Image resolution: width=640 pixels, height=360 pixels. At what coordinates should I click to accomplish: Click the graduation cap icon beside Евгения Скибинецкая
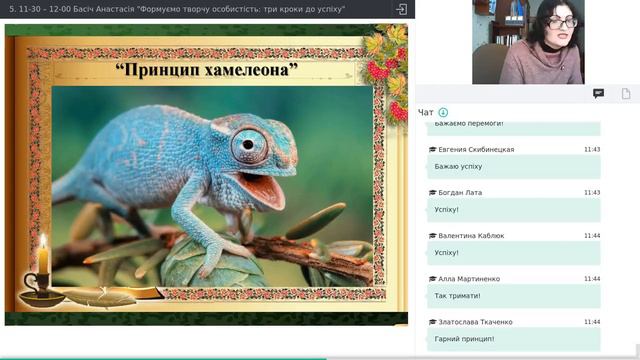click(433, 149)
